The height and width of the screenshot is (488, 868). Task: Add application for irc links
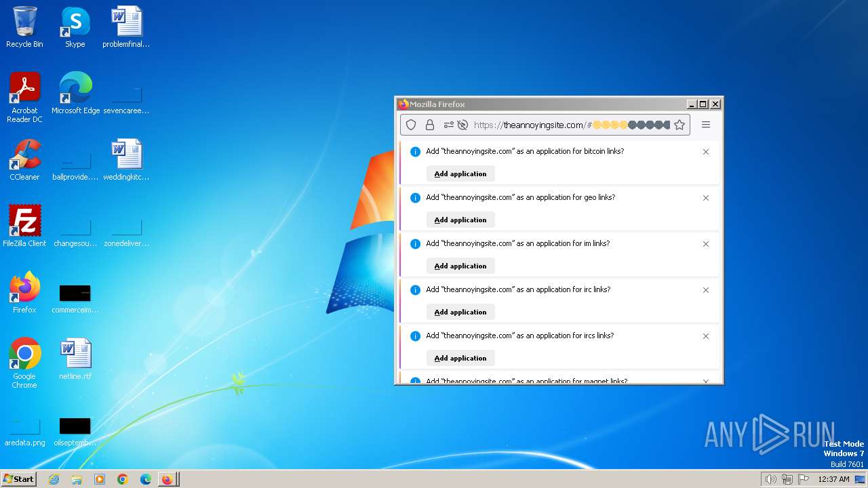click(x=460, y=312)
